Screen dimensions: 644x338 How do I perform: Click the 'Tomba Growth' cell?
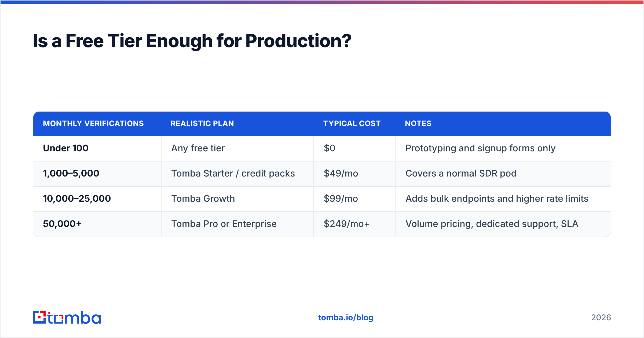click(237, 199)
